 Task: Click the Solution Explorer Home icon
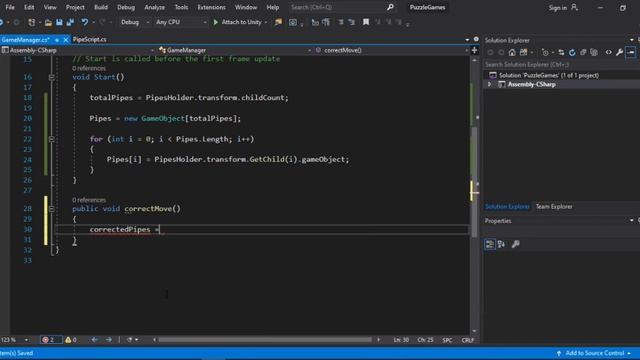(x=512, y=53)
